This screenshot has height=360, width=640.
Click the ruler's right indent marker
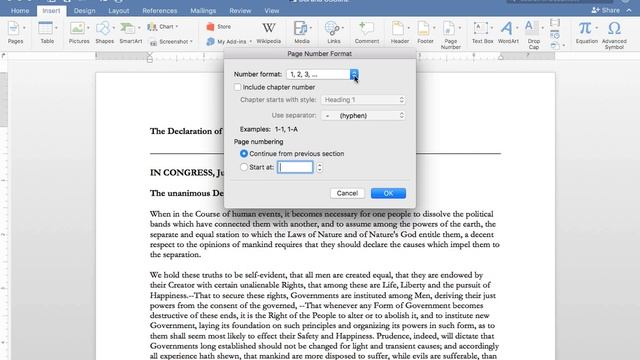pos(501,57)
